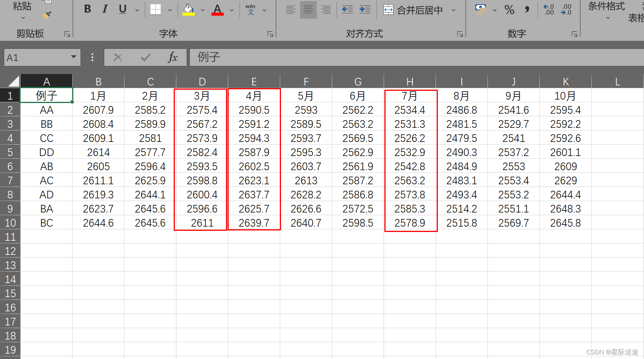Image resolution: width=644 pixels, height=359 pixels.
Task: Open paste options dropdown arrow
Action: coord(23,18)
